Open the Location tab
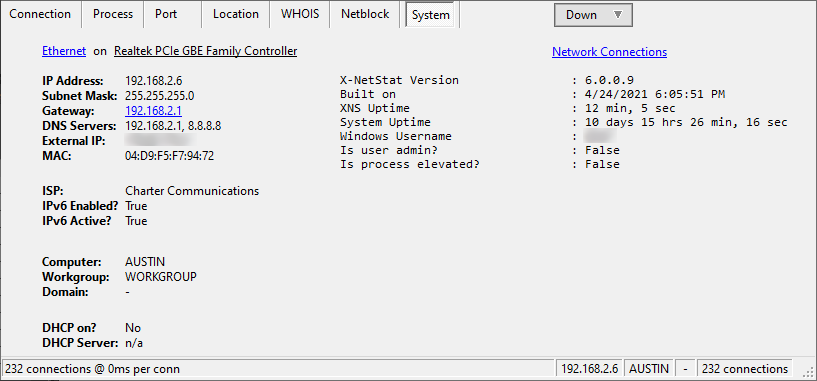Viewport: 817px width, 381px height. coord(236,14)
